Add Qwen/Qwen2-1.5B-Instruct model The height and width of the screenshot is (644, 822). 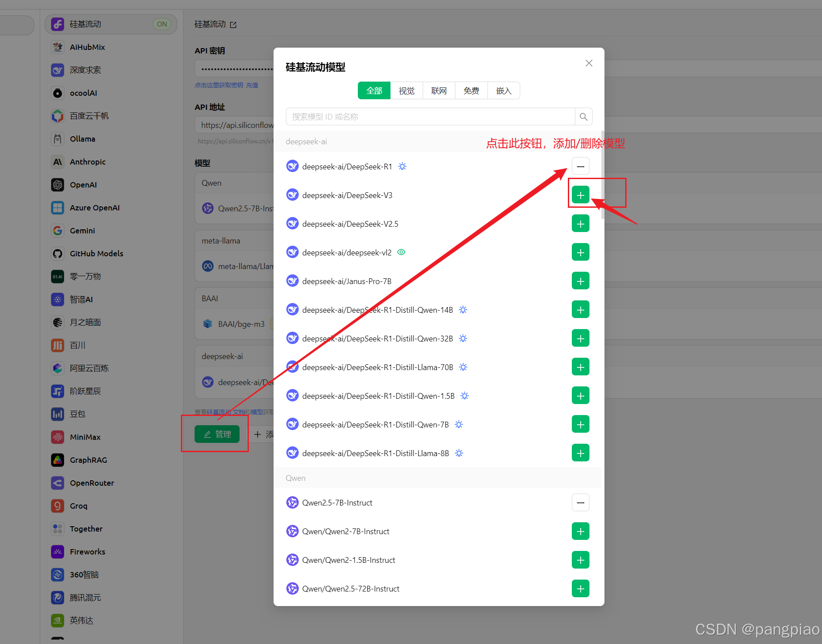point(581,560)
